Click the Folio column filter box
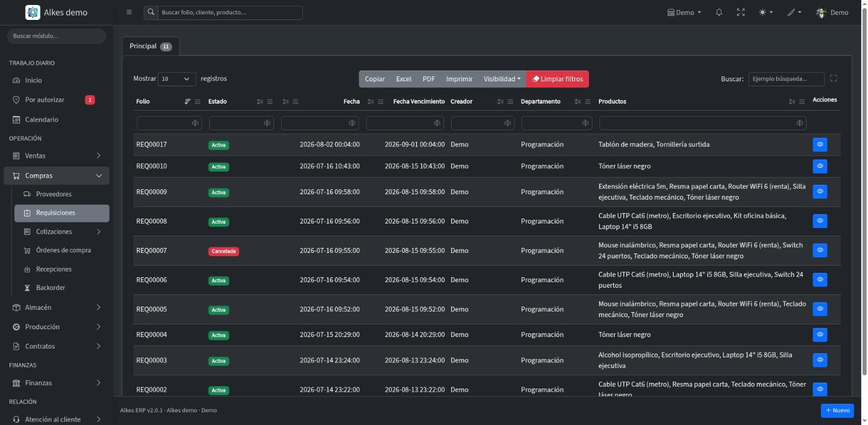Screen dimensions: 868x425 tap(169, 123)
